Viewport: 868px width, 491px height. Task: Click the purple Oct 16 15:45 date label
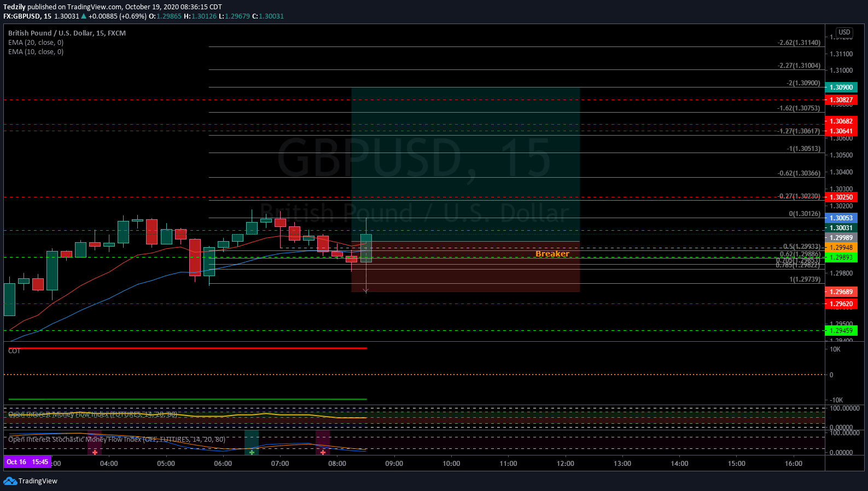[x=27, y=462]
